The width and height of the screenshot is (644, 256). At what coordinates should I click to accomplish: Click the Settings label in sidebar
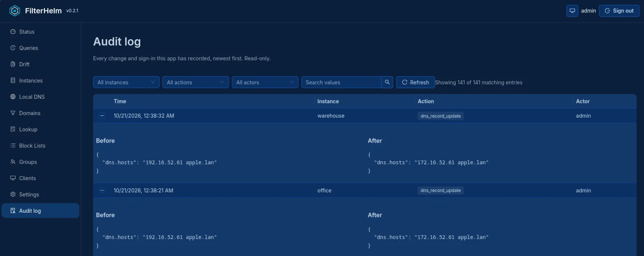tap(29, 195)
